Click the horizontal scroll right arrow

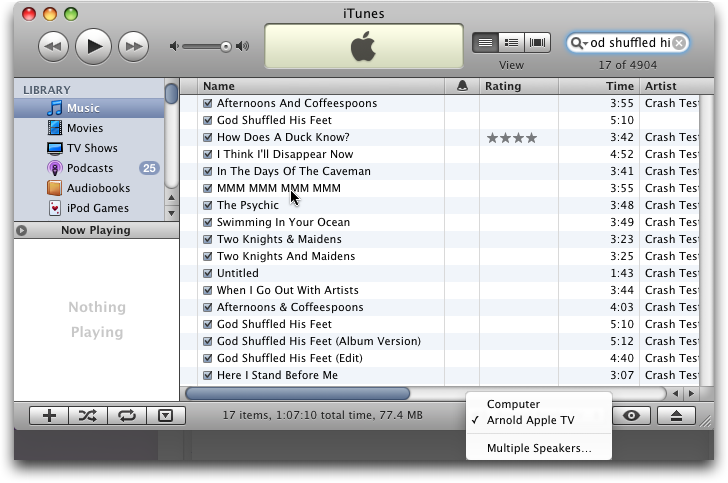pyautogui.click(x=691, y=394)
